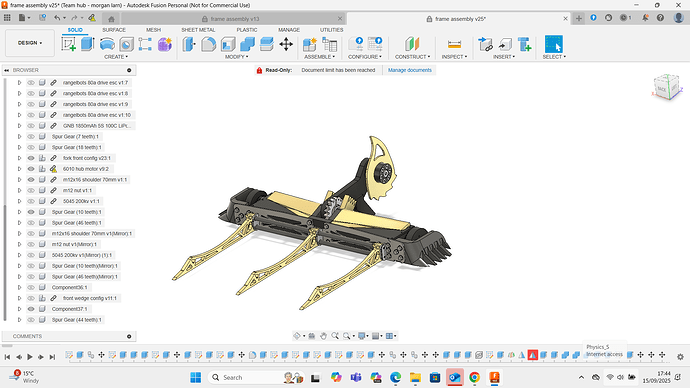Switch to frame assembly v13 document tab
This screenshot has width=690, height=388.
235,19
